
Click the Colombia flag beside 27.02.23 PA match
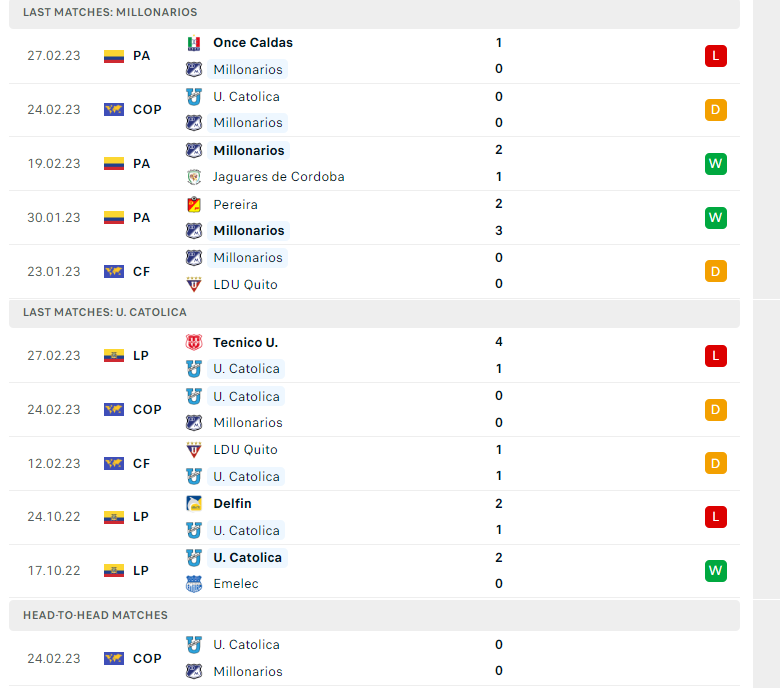coord(114,56)
